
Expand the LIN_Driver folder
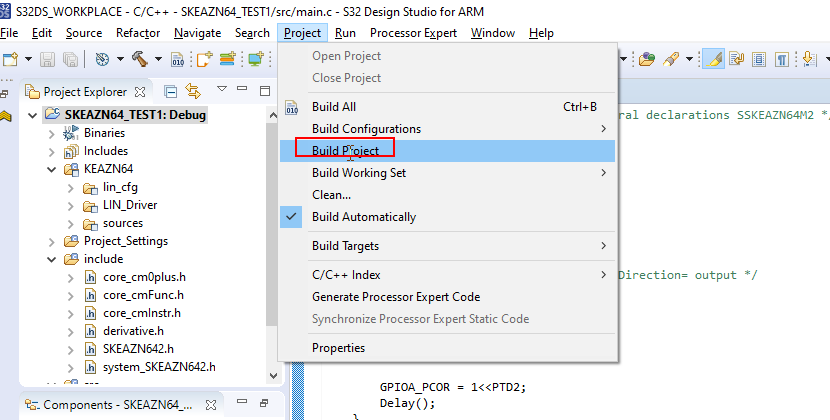(70, 206)
